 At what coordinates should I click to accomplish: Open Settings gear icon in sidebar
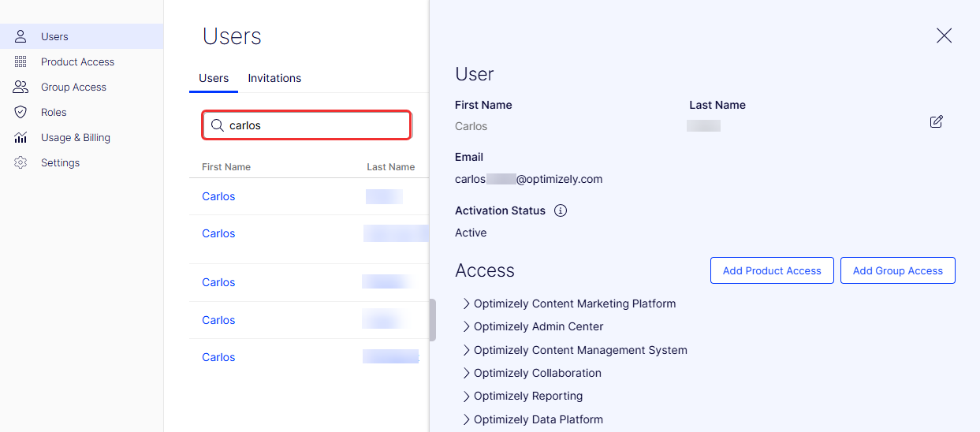pos(21,162)
